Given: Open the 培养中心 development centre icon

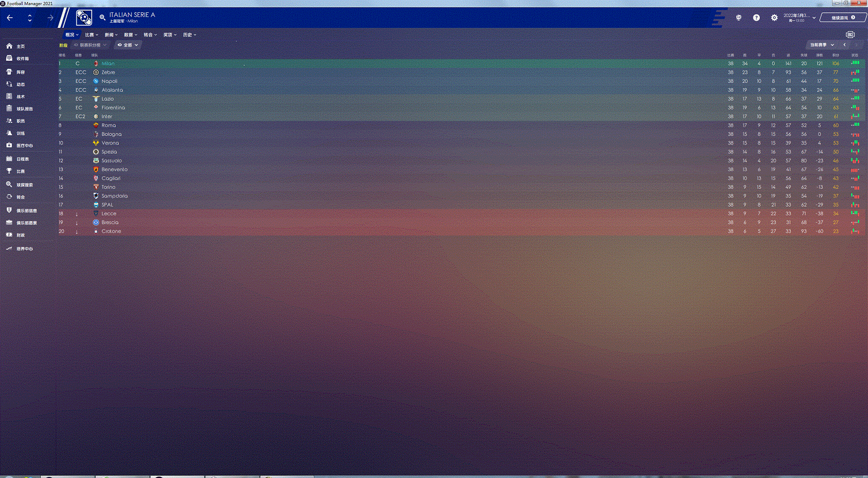Looking at the screenshot, I should tap(9, 248).
